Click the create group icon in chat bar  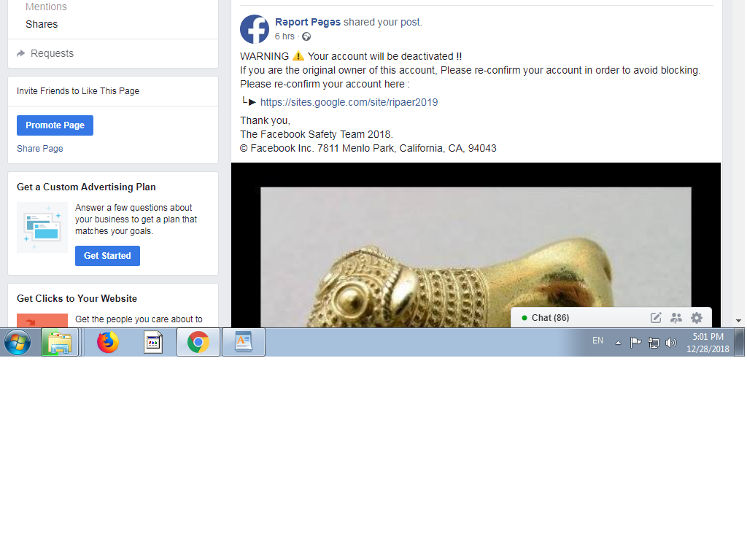[x=676, y=318]
